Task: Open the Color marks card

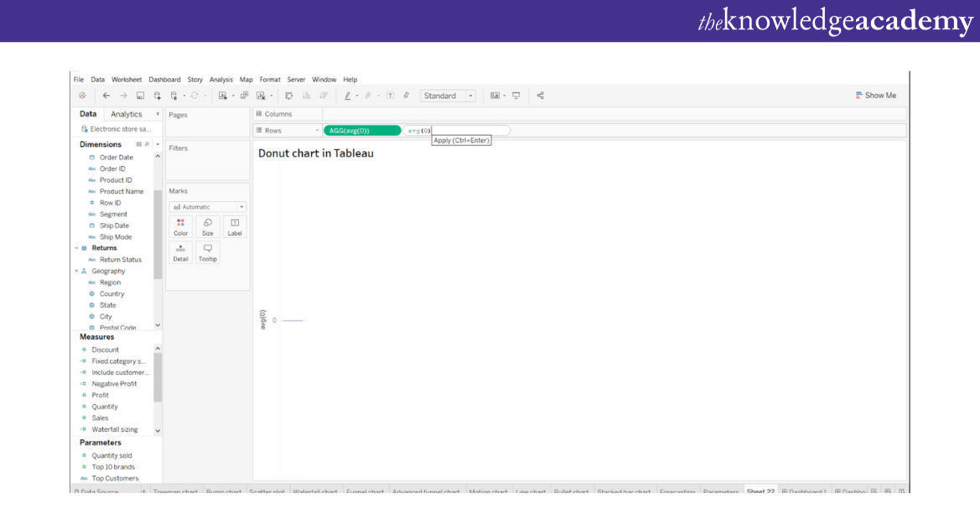Action: (x=180, y=227)
